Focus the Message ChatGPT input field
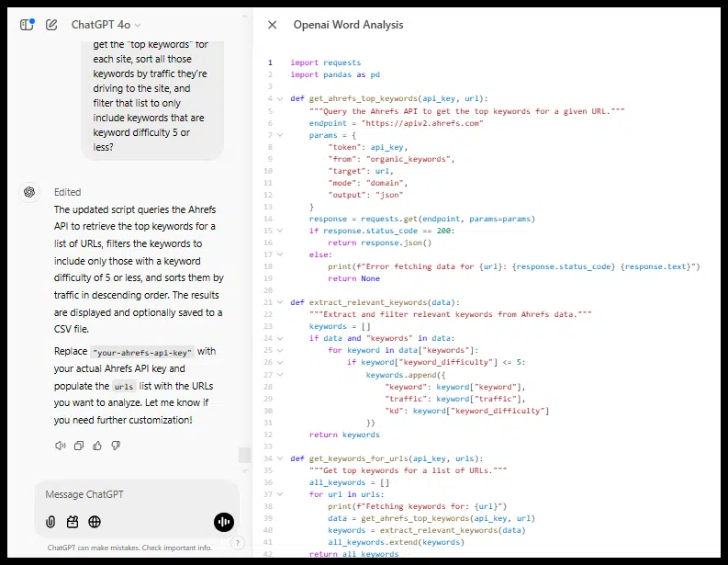This screenshot has height=565, width=728. [x=137, y=494]
